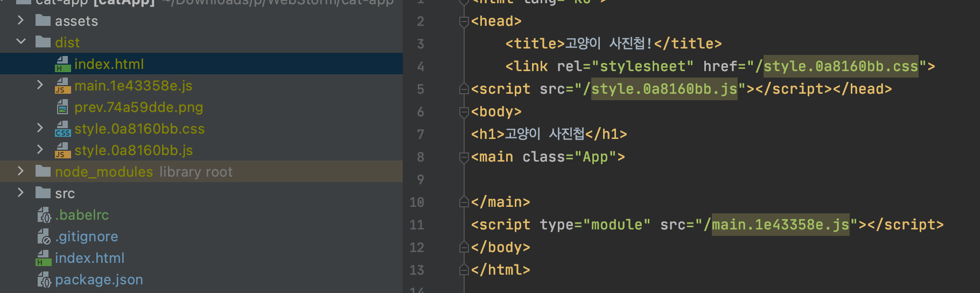This screenshot has width=980, height=293.
Task: Expand the assets folder chevron
Action: [x=20, y=20]
